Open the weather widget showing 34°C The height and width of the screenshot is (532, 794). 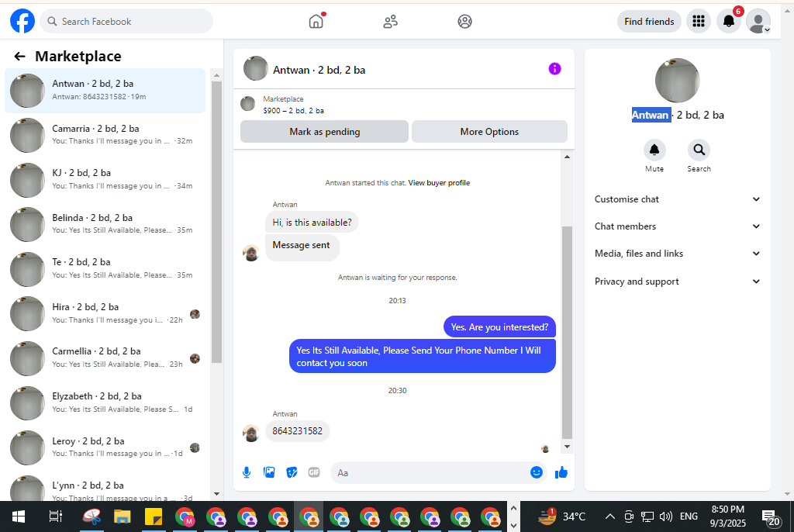(x=561, y=516)
